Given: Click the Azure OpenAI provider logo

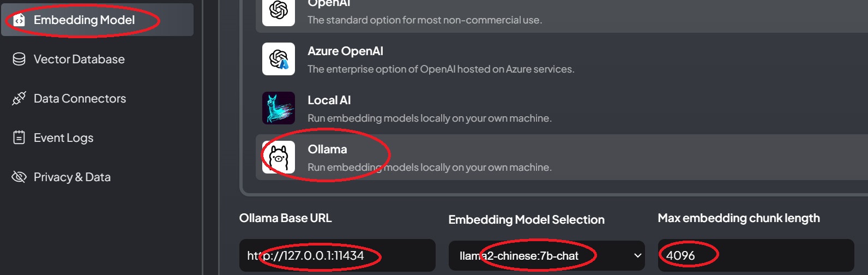Looking at the screenshot, I should (x=279, y=59).
